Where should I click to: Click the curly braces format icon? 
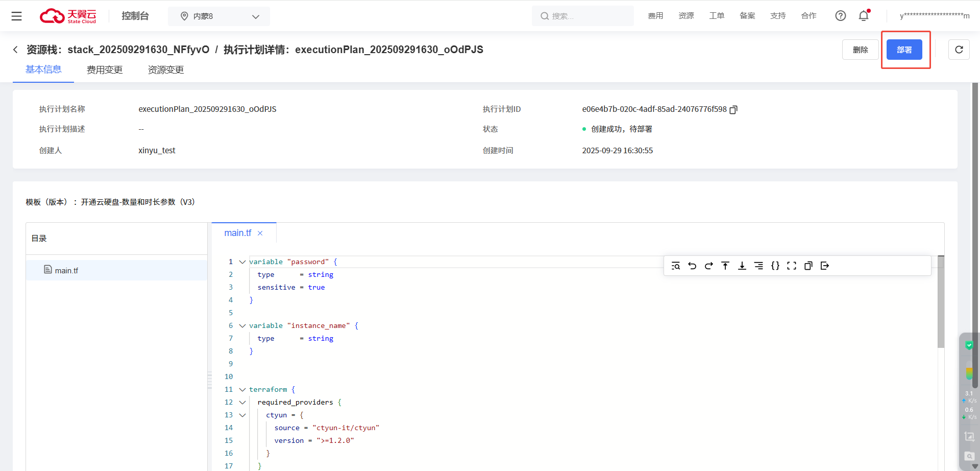coord(775,266)
